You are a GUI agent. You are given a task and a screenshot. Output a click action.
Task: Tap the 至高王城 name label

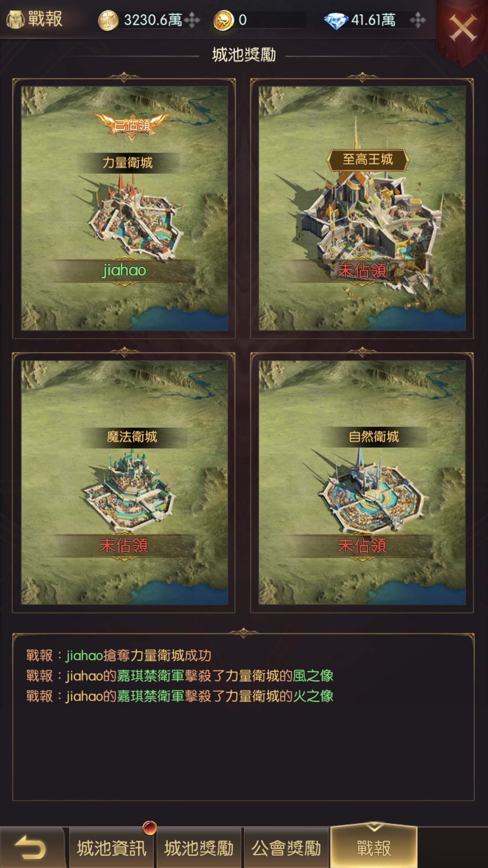pyautogui.click(x=368, y=160)
